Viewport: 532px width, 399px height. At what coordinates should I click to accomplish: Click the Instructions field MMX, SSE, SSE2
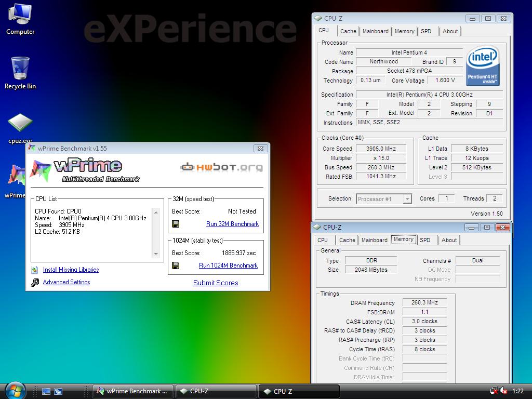tap(429, 123)
